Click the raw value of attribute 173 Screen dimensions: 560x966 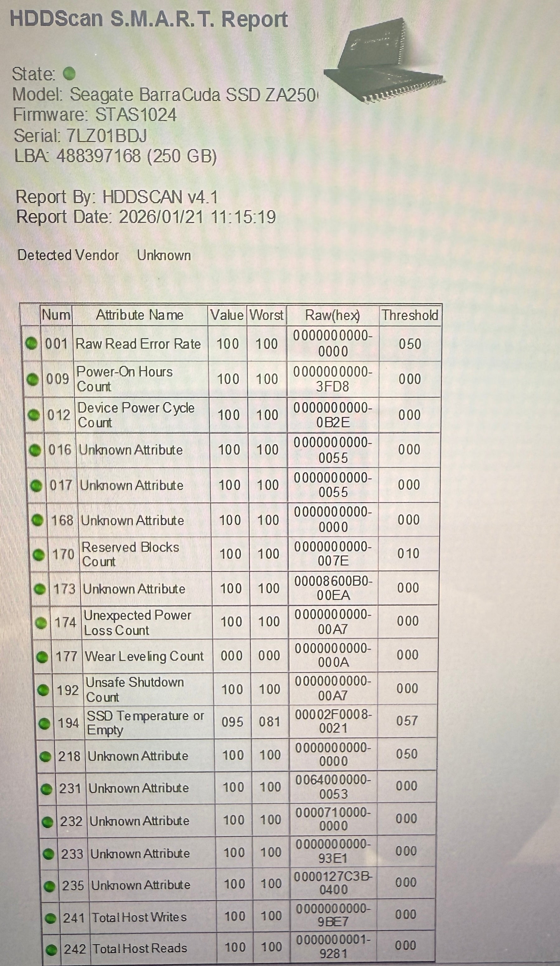click(x=333, y=588)
